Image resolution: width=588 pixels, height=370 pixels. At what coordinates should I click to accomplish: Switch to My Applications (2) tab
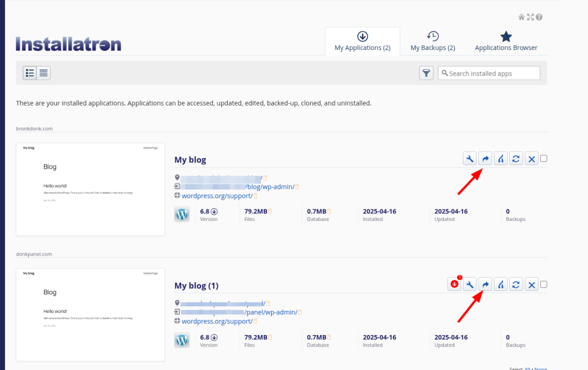363,41
